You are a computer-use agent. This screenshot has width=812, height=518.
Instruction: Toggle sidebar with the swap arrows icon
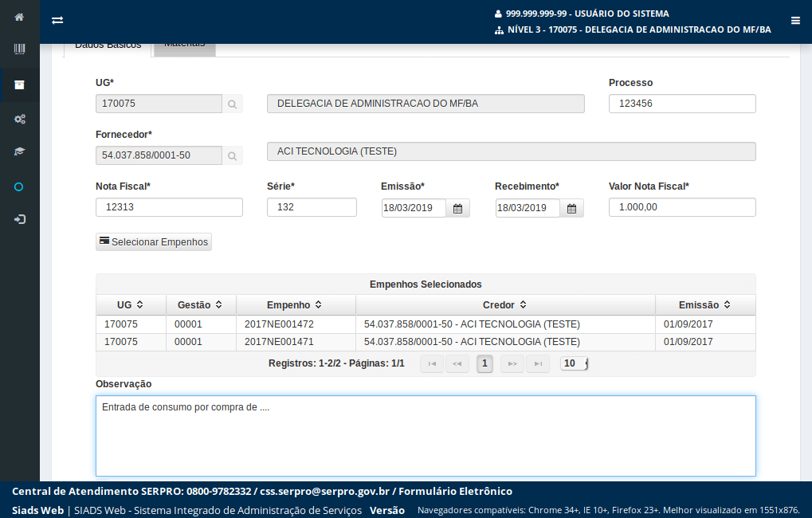click(57, 20)
